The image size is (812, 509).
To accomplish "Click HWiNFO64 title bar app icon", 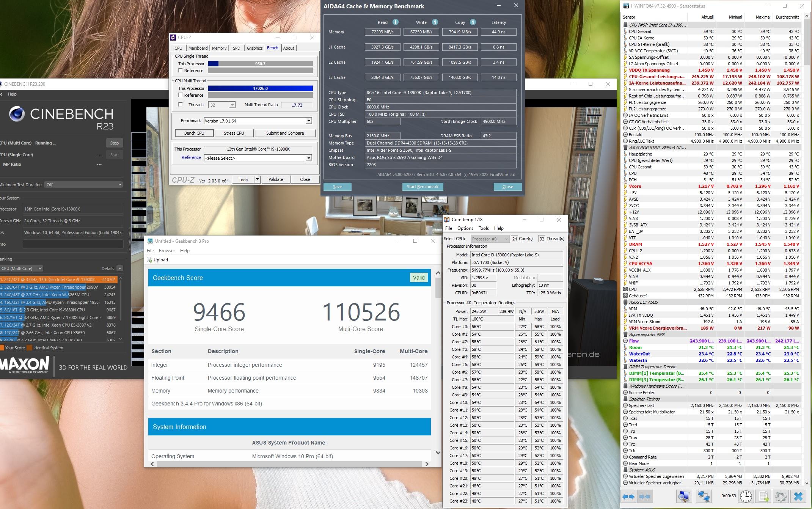I will (625, 6).
